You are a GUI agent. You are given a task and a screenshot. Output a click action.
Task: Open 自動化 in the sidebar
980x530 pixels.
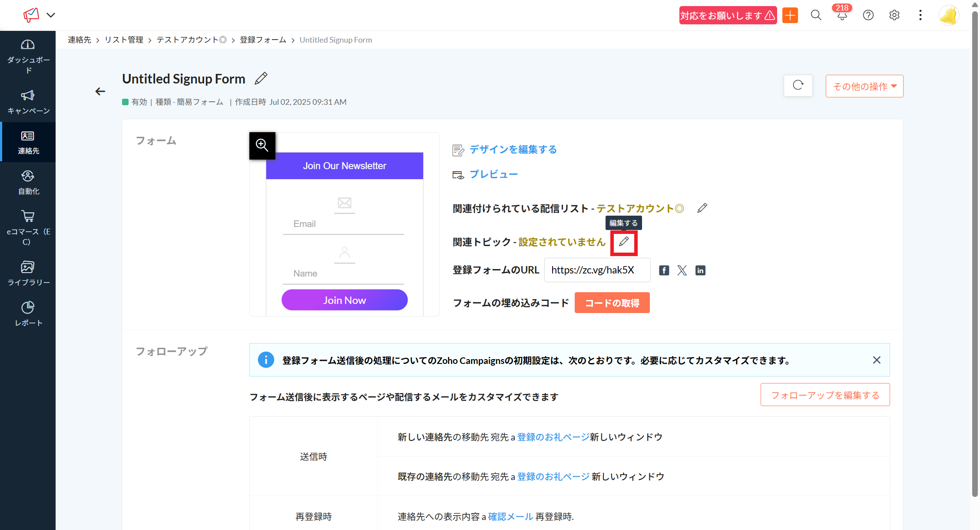coord(28,183)
